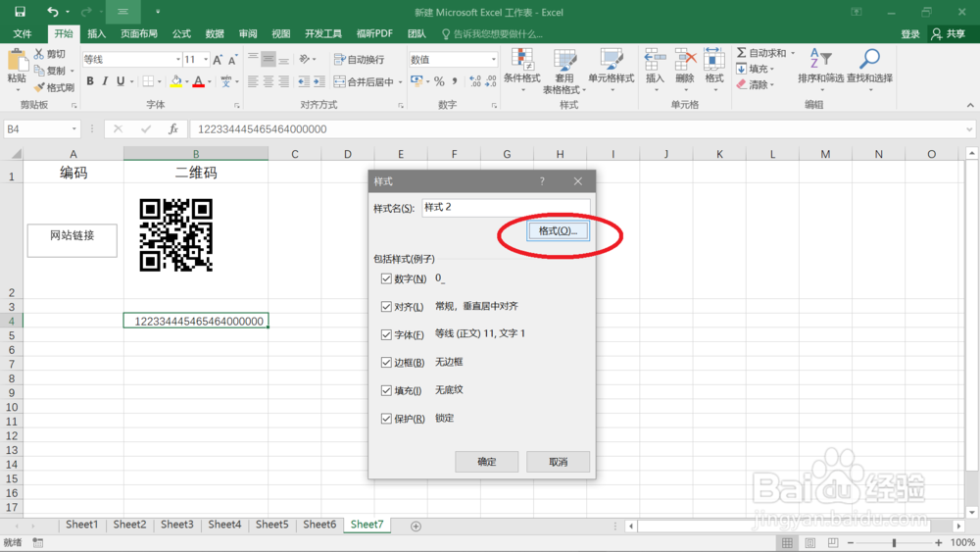This screenshot has width=980, height=552.
Task: Click the Cancel (取消) button
Action: click(x=558, y=462)
